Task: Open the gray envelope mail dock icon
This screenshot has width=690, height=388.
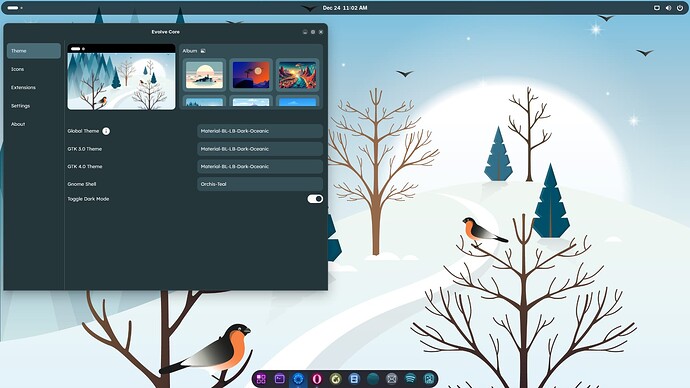Action: pyautogui.click(x=392, y=379)
